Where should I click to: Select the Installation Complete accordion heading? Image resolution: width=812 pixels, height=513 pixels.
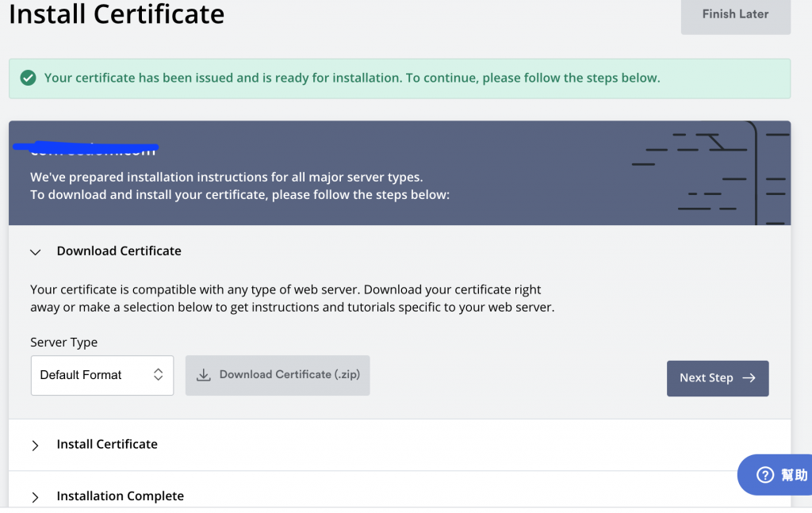point(121,496)
